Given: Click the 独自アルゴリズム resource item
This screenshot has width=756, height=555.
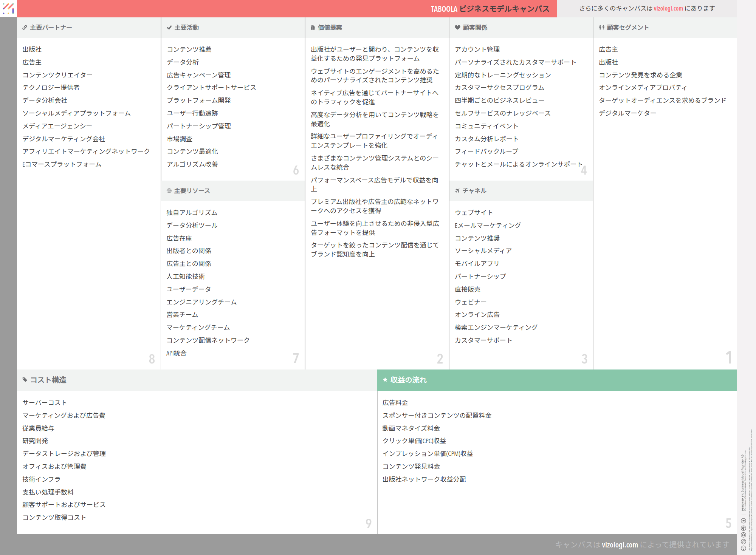Looking at the screenshot, I should [x=192, y=213].
